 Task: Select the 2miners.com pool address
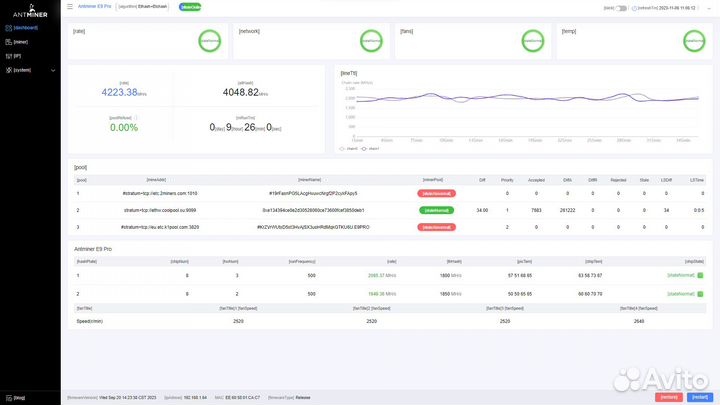click(x=160, y=194)
